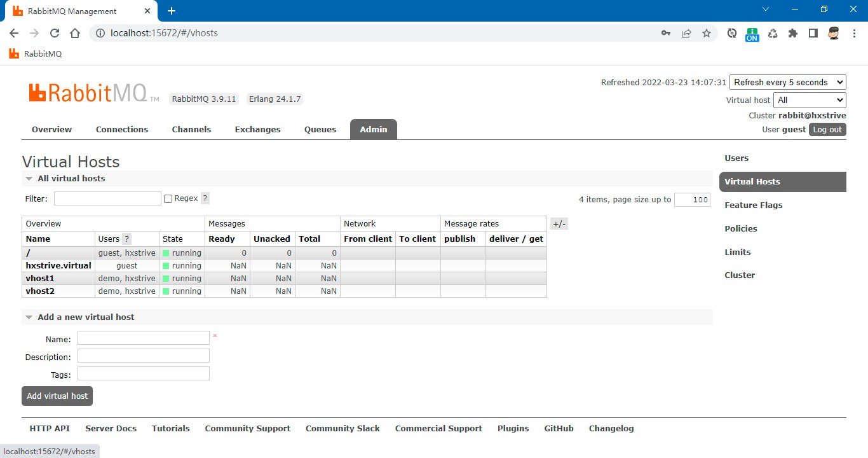Image resolution: width=868 pixels, height=458 pixels.
Task: Sort by the Unacked column header
Action: pos(272,239)
